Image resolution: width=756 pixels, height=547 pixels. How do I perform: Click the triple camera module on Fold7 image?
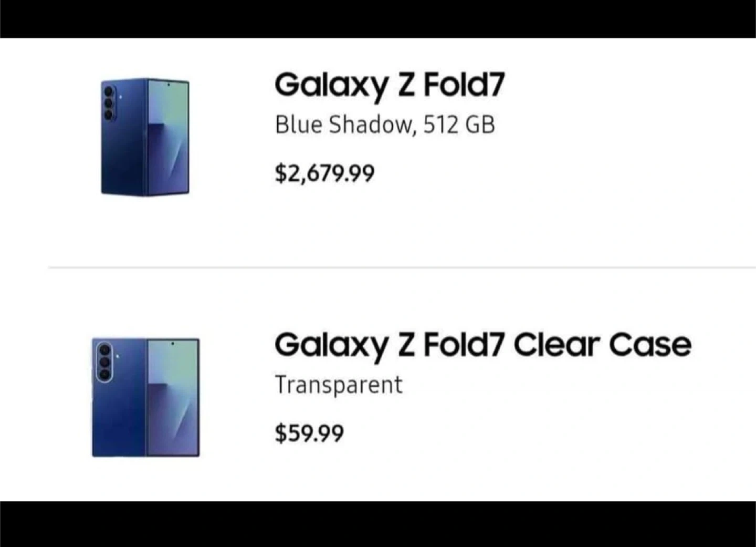point(109,103)
